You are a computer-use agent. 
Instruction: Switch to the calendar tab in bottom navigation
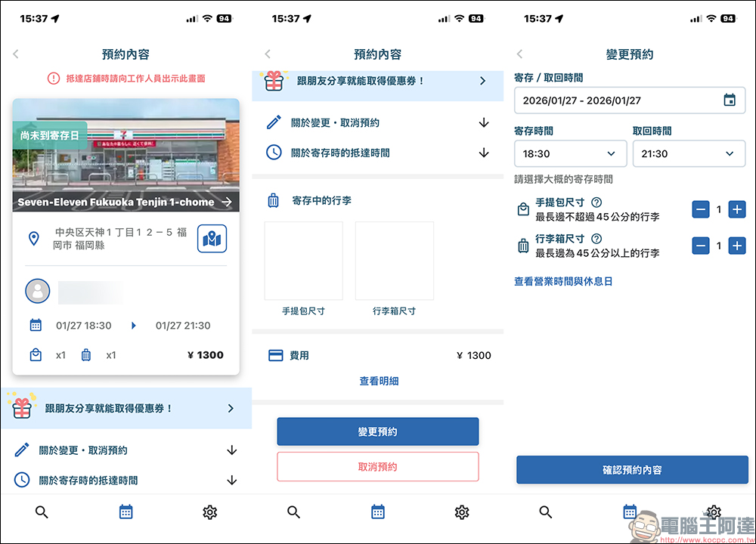(125, 512)
